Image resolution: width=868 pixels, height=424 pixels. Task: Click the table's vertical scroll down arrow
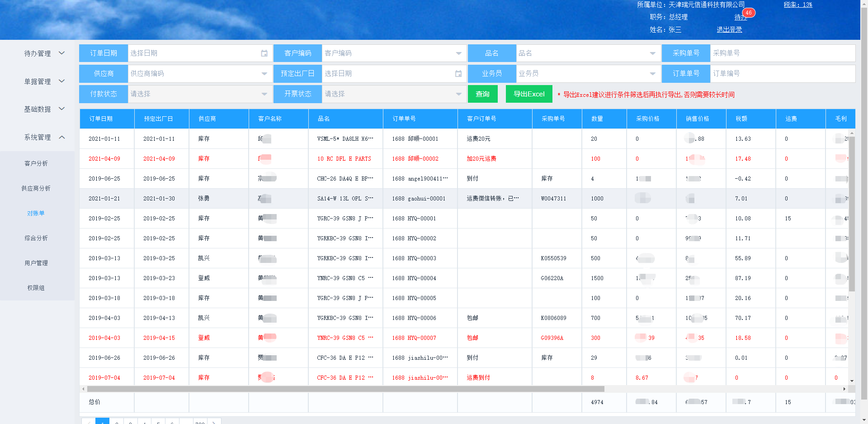tap(852, 381)
